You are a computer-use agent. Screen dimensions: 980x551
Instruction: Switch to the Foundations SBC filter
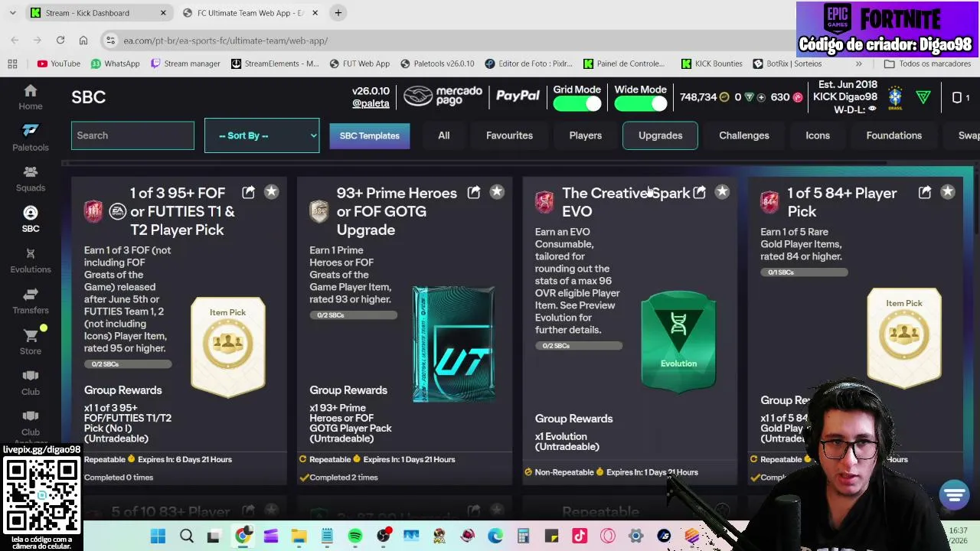point(894,135)
